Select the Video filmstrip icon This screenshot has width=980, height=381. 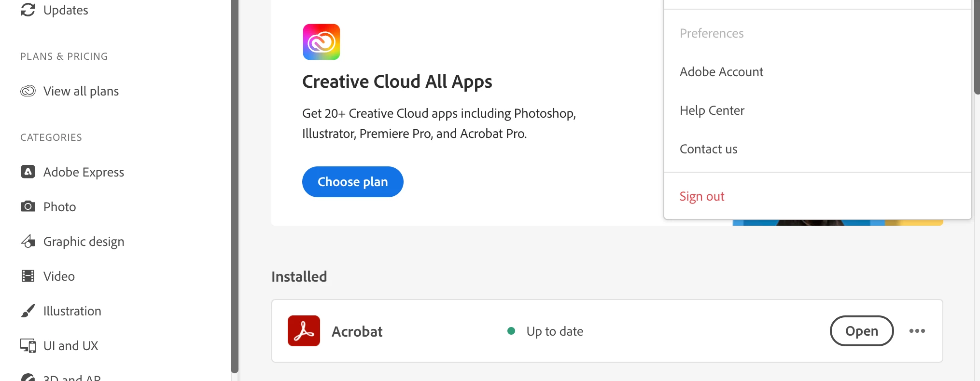point(28,276)
